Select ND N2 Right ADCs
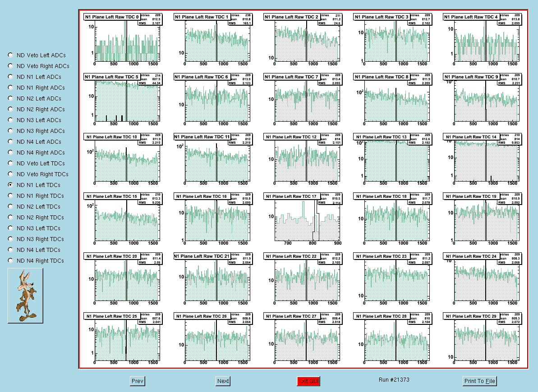The image size is (538, 392). (10, 109)
